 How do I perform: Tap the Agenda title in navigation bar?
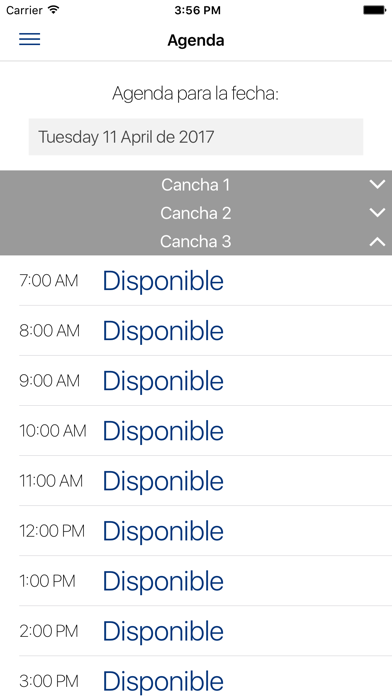pos(196,40)
